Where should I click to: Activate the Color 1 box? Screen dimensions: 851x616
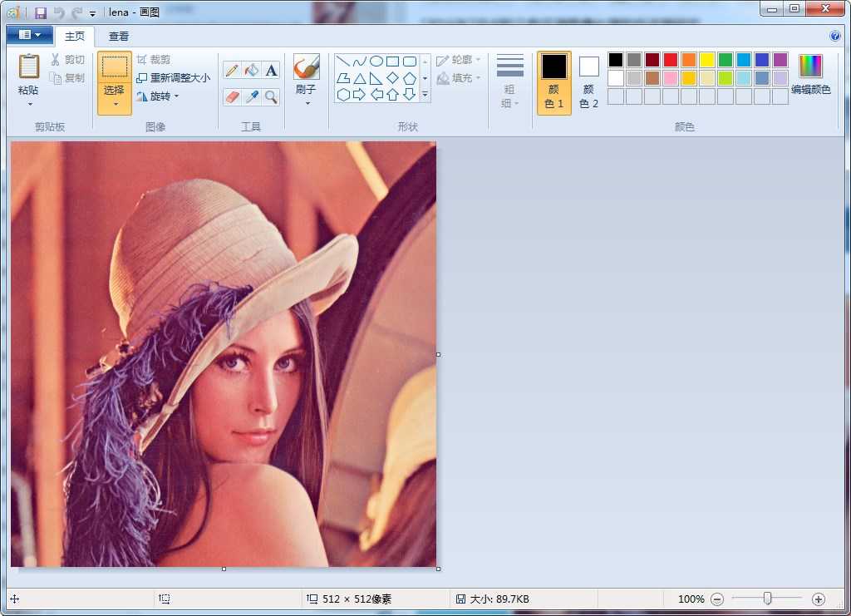coord(554,82)
